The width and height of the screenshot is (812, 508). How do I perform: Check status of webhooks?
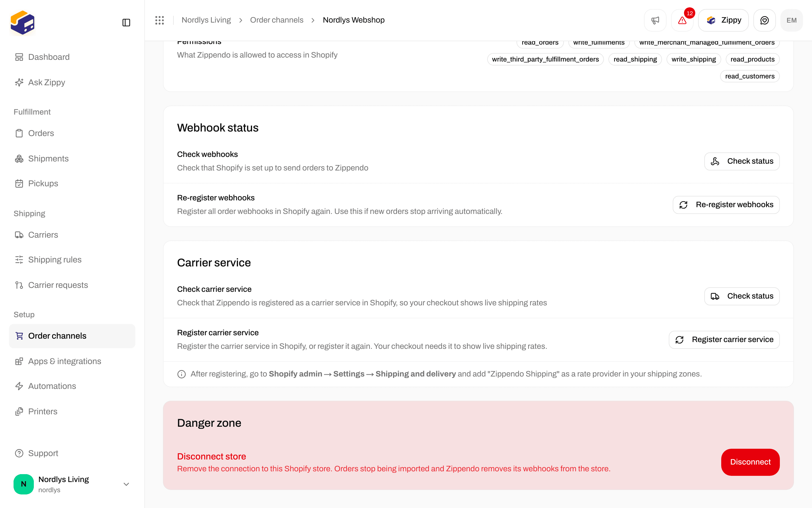click(742, 161)
